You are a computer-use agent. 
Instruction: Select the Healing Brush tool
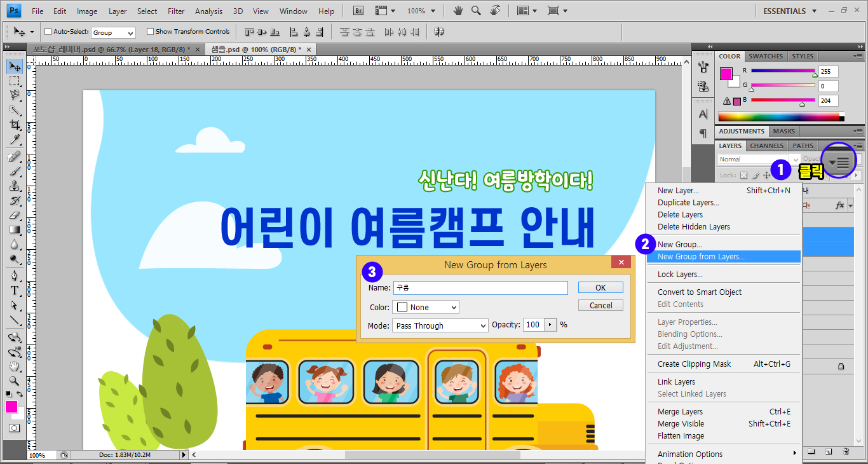click(15, 157)
